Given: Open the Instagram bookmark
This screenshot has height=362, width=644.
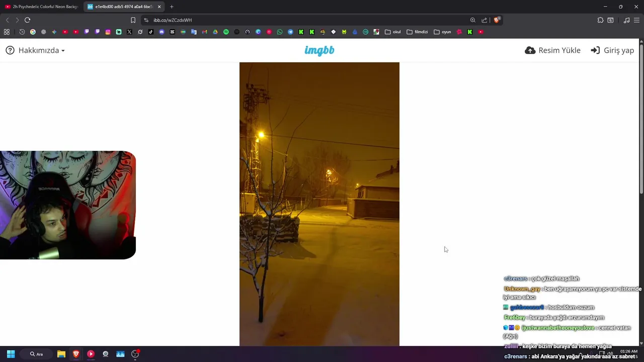Looking at the screenshot, I should (x=108, y=32).
